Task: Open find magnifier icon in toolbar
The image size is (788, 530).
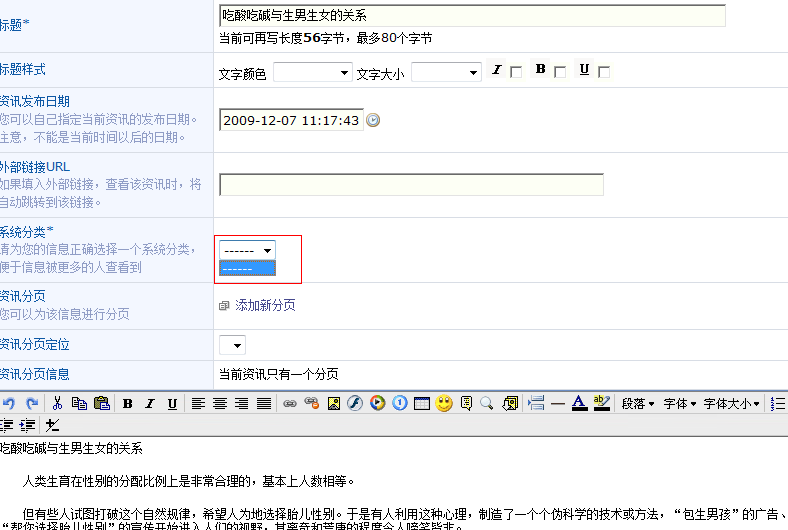Action: pyautogui.click(x=486, y=403)
